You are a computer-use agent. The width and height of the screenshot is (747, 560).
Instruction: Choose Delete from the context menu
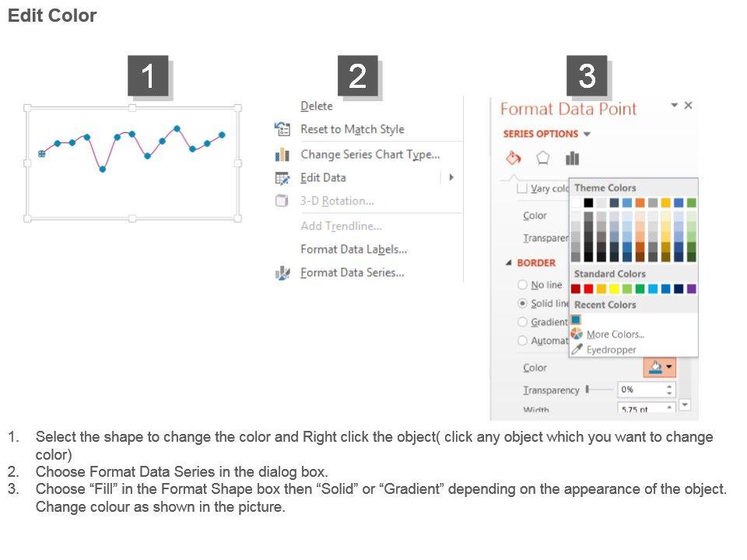pos(316,107)
